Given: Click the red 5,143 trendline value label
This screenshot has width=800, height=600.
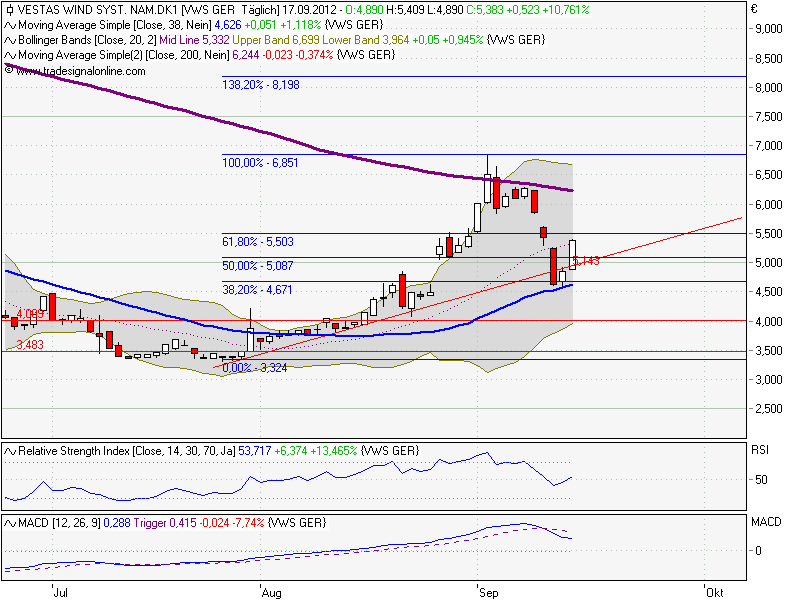Looking at the screenshot, I should tap(586, 261).
